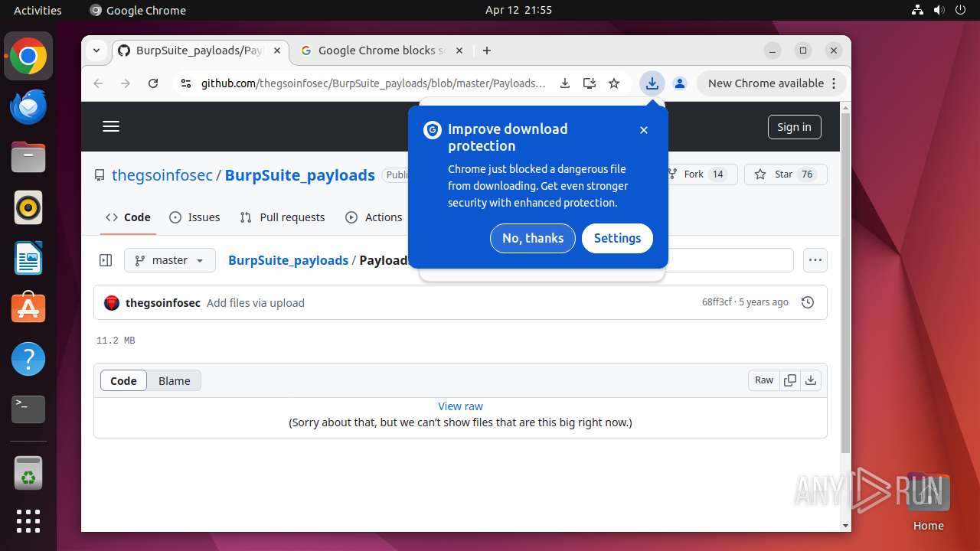Switch to BurpSuite_payloads browser tab
This screenshot has height=551, width=980.
(200, 51)
